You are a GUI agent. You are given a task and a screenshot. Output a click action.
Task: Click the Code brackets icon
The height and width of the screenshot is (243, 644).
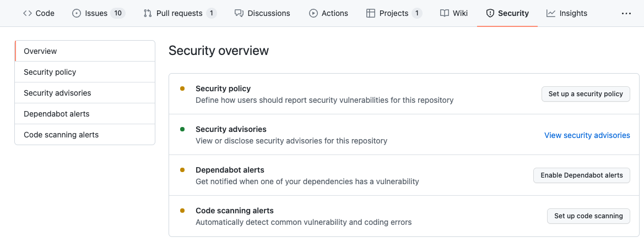[27, 13]
